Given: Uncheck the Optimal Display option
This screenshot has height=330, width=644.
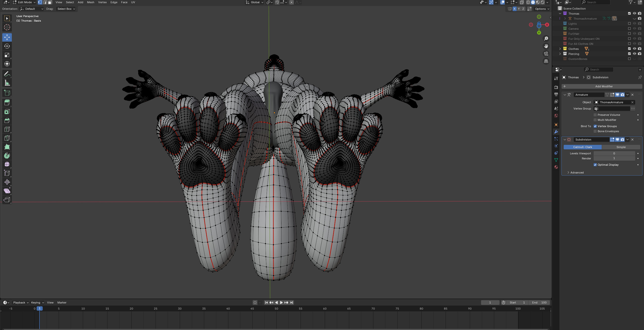Looking at the screenshot, I should tap(595, 165).
